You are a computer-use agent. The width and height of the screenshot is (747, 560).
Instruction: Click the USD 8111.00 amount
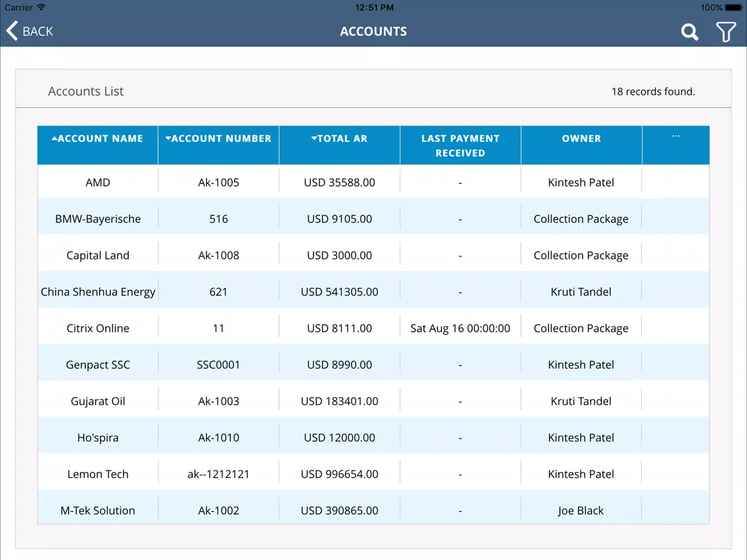340,329
